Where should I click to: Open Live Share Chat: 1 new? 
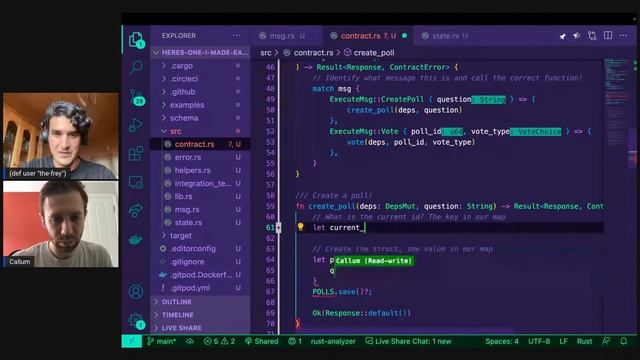pos(408,341)
